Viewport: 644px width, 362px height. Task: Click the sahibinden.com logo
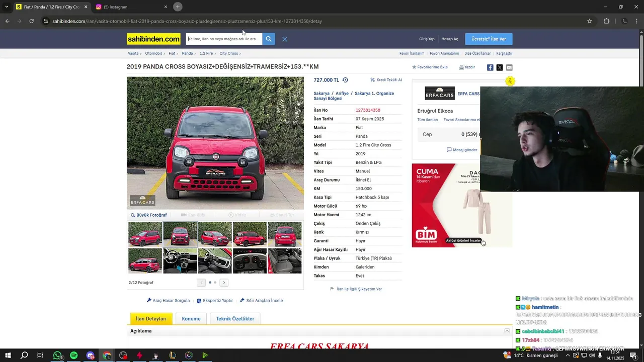[153, 39]
